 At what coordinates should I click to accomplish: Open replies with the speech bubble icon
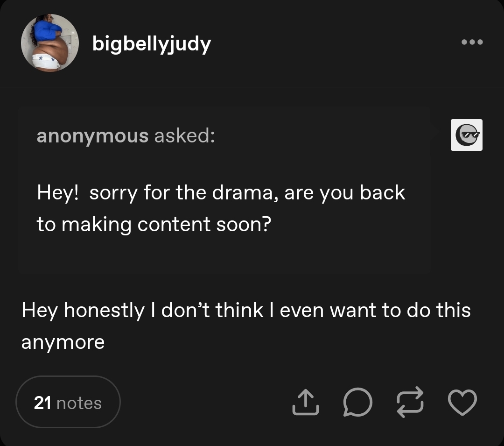point(358,403)
